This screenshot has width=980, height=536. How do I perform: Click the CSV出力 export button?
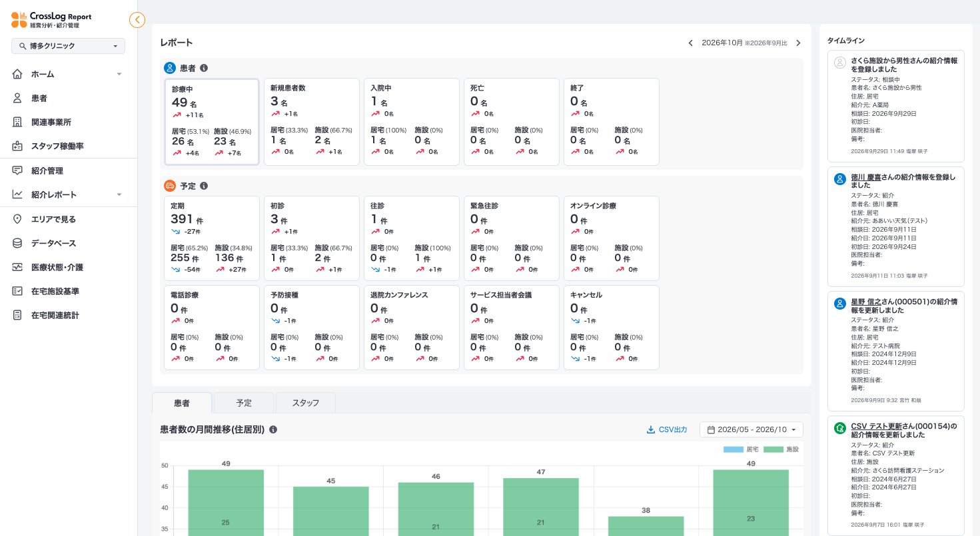[667, 429]
